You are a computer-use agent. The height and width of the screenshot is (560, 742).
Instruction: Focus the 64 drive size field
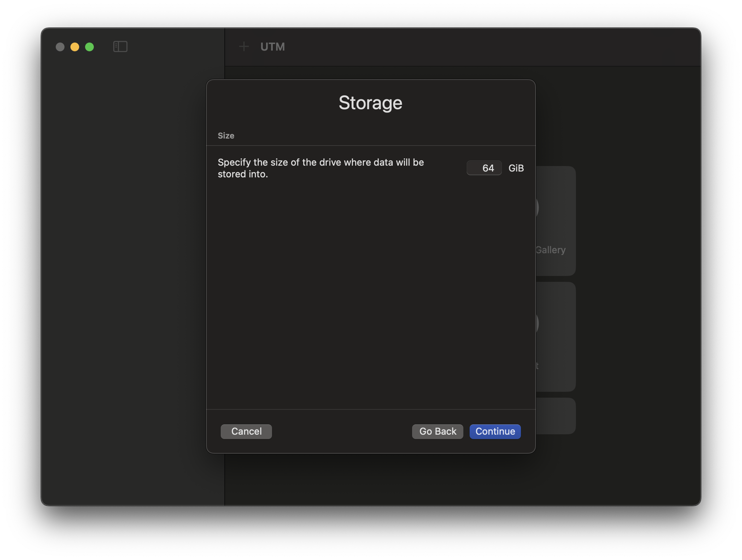[x=484, y=168]
